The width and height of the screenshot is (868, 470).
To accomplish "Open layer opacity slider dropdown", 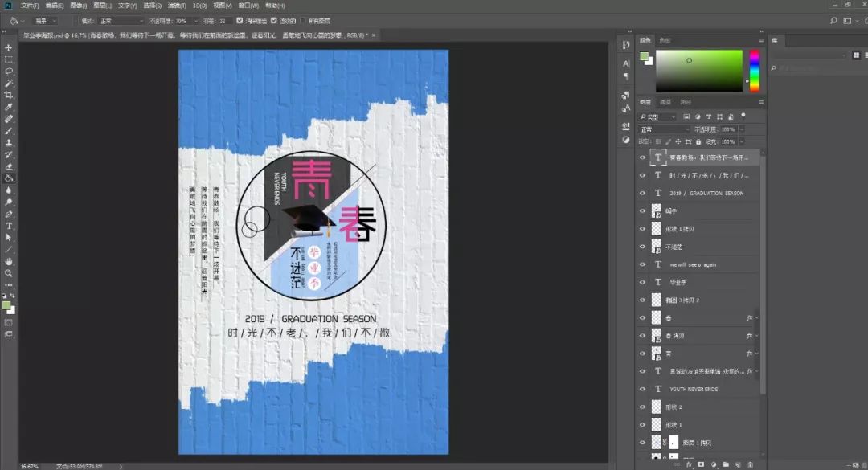I will (x=742, y=129).
